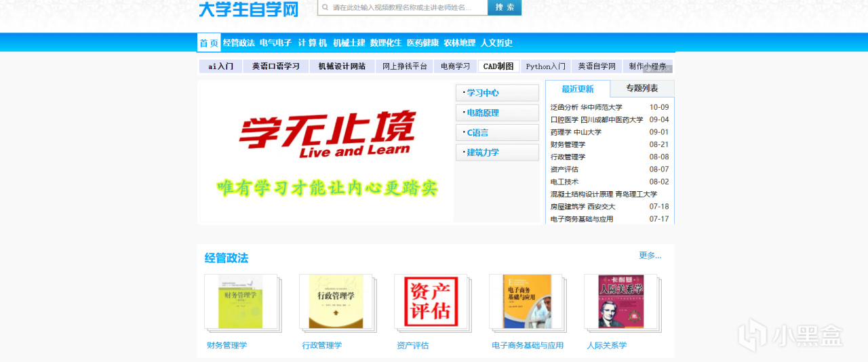Open 财务管理学 in recent updates list

coord(568,144)
